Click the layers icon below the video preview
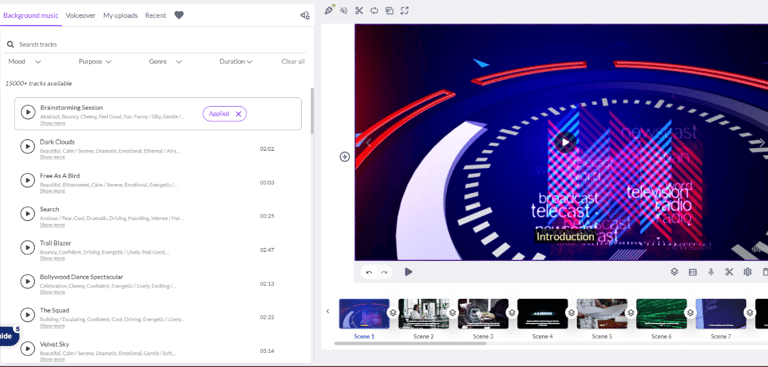The height and width of the screenshot is (367, 768). pos(674,272)
